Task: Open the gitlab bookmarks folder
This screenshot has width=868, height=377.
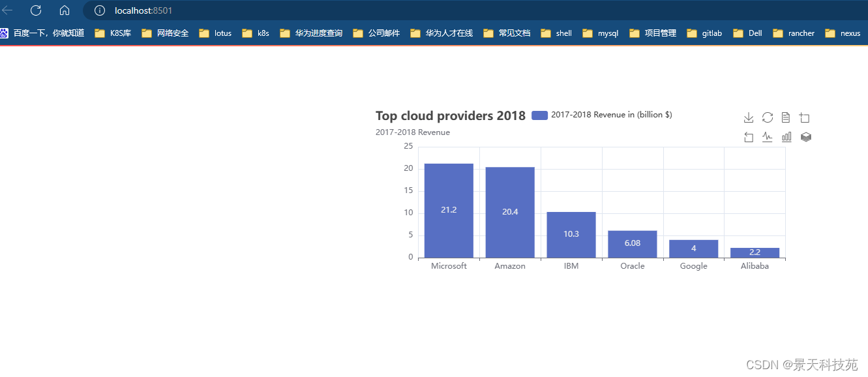Action: [x=710, y=33]
